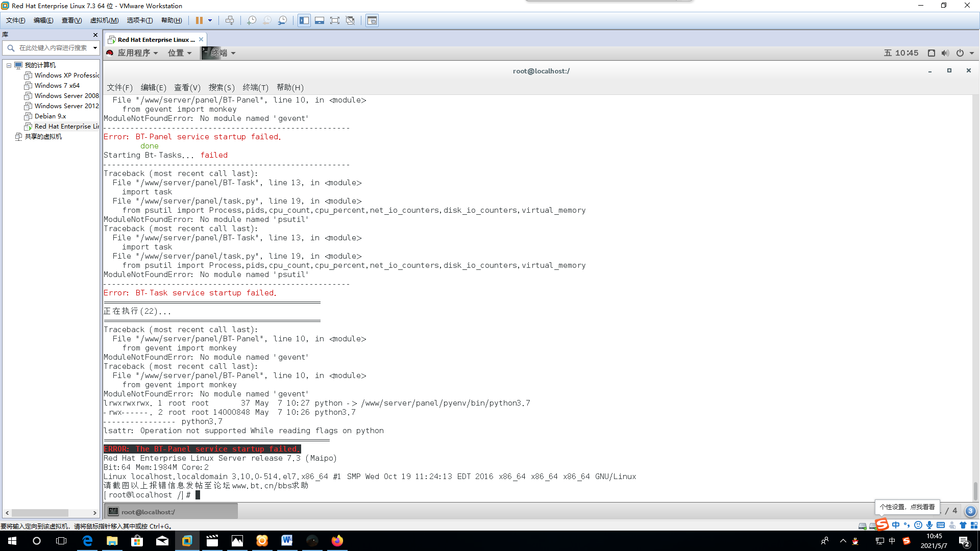Viewport: 980px width, 551px height.
Task: Open terminal 编辑(E) menu
Action: point(153,88)
